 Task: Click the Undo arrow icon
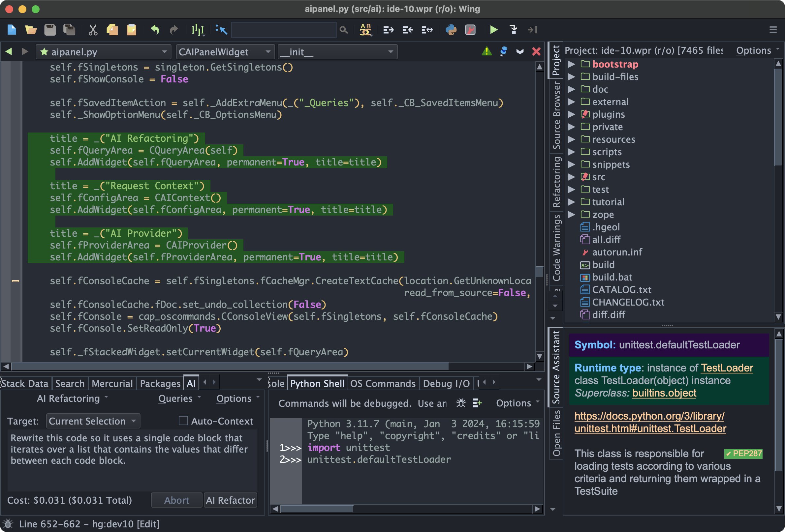click(x=155, y=30)
